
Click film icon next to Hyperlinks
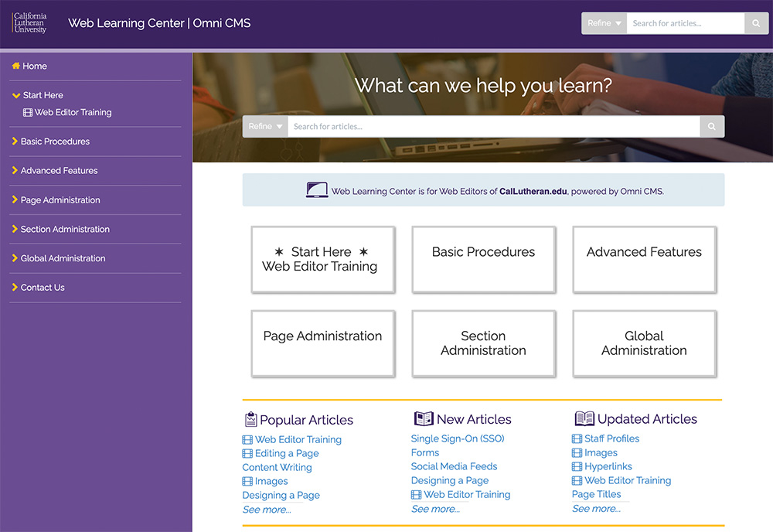coord(577,466)
